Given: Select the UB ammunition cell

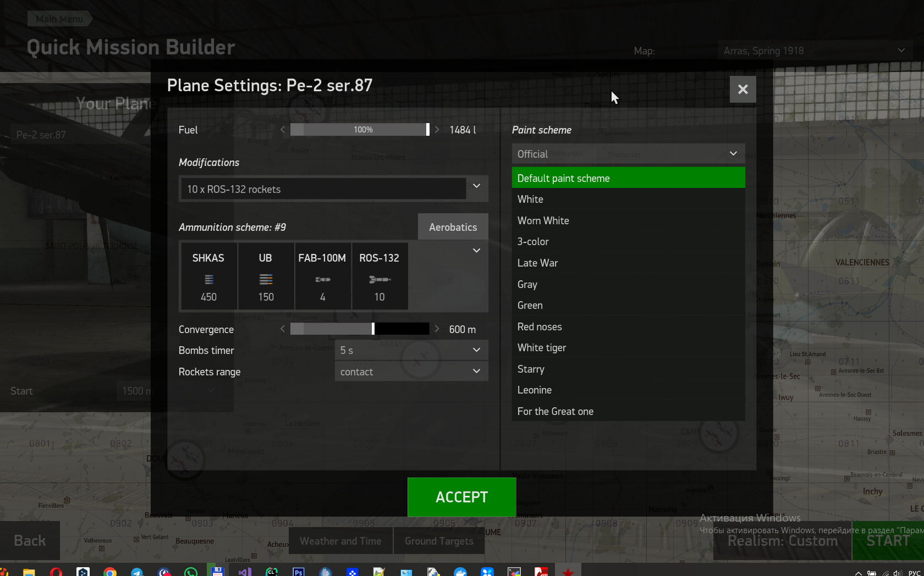Looking at the screenshot, I should point(266,276).
